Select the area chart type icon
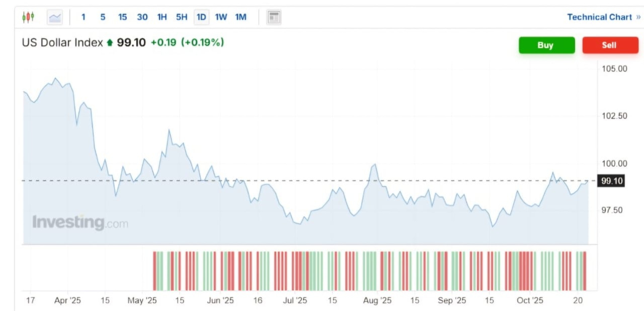644x311 pixels. pyautogui.click(x=55, y=17)
